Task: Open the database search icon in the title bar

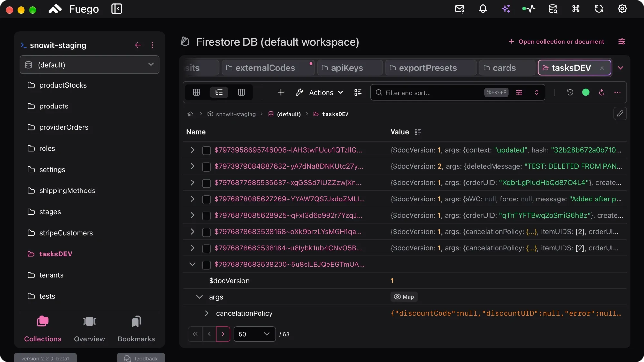Action: pos(553,9)
